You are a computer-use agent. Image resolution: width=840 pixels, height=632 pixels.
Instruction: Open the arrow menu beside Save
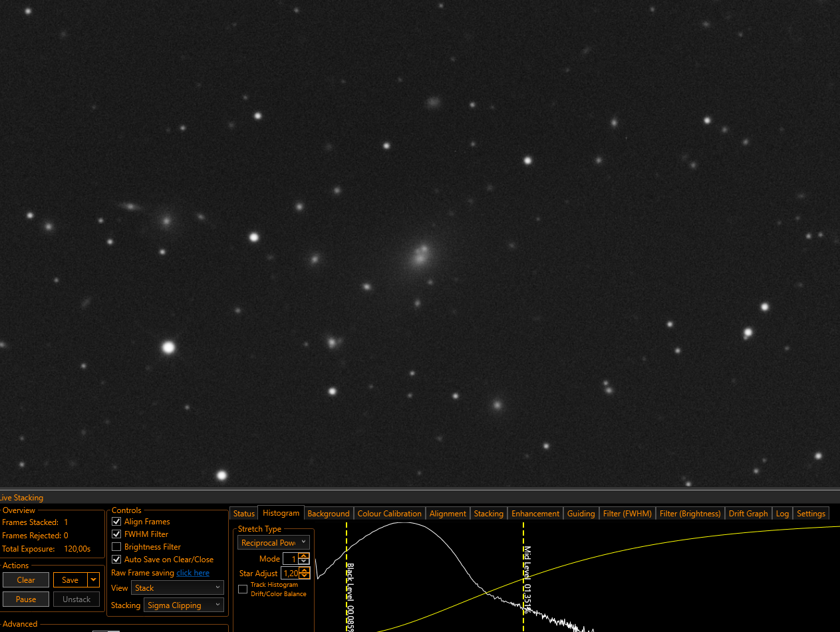point(94,580)
